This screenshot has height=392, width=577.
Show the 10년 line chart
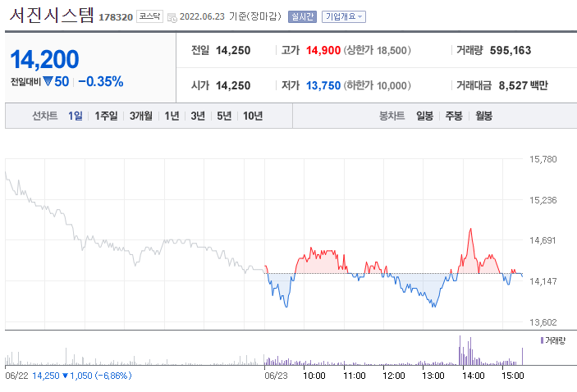point(253,116)
